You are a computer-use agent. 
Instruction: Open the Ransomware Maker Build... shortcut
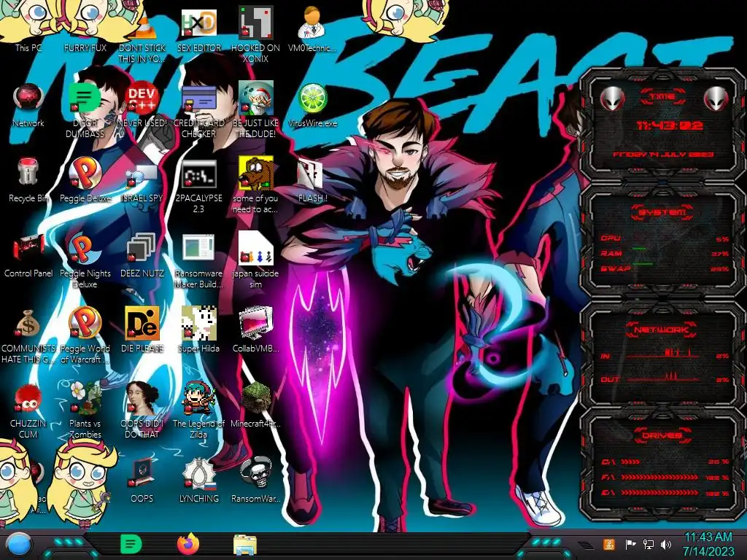pyautogui.click(x=198, y=261)
